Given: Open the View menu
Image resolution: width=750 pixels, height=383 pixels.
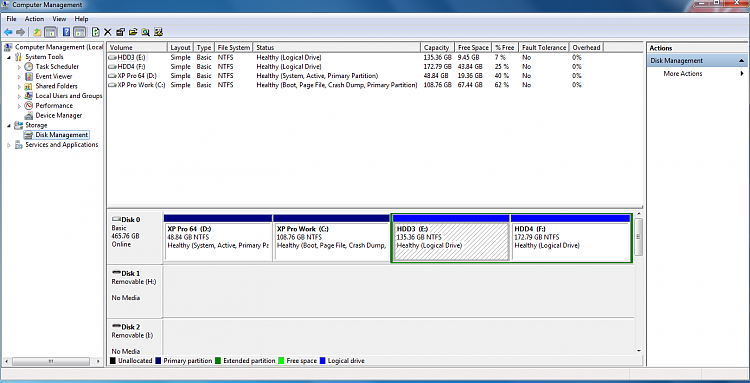Looking at the screenshot, I should point(59,19).
